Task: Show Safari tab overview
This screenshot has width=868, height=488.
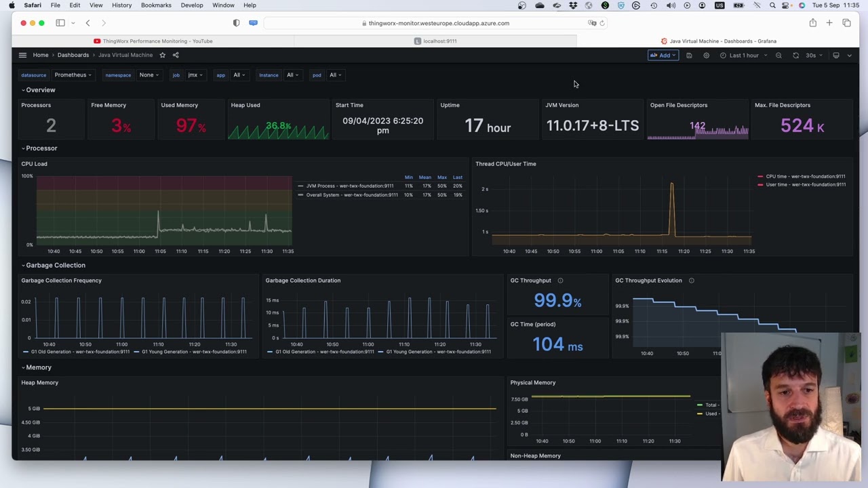Action: click(x=846, y=23)
